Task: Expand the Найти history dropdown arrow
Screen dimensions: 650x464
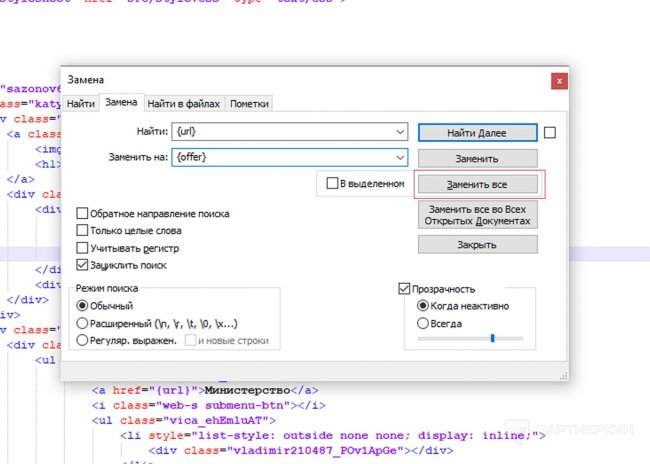Action: [400, 132]
